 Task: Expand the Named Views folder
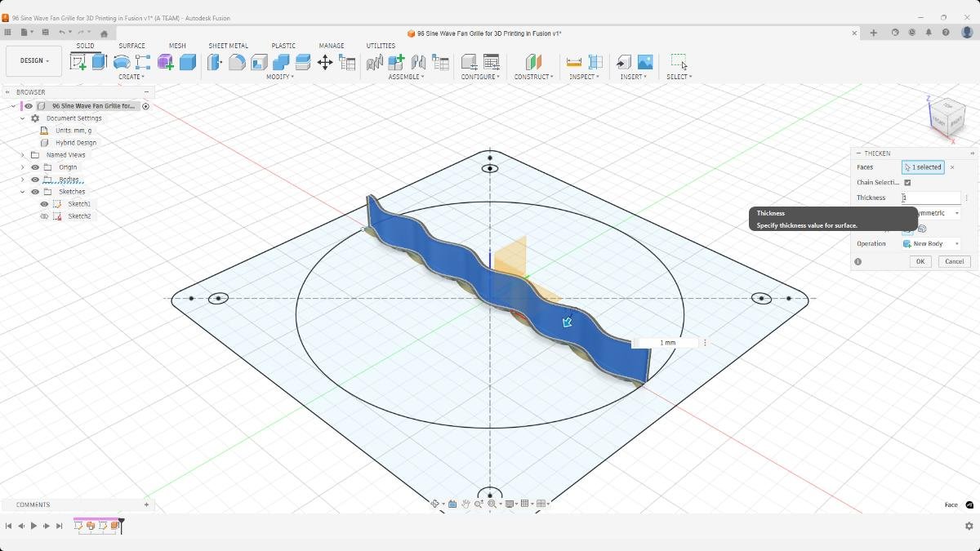point(22,154)
